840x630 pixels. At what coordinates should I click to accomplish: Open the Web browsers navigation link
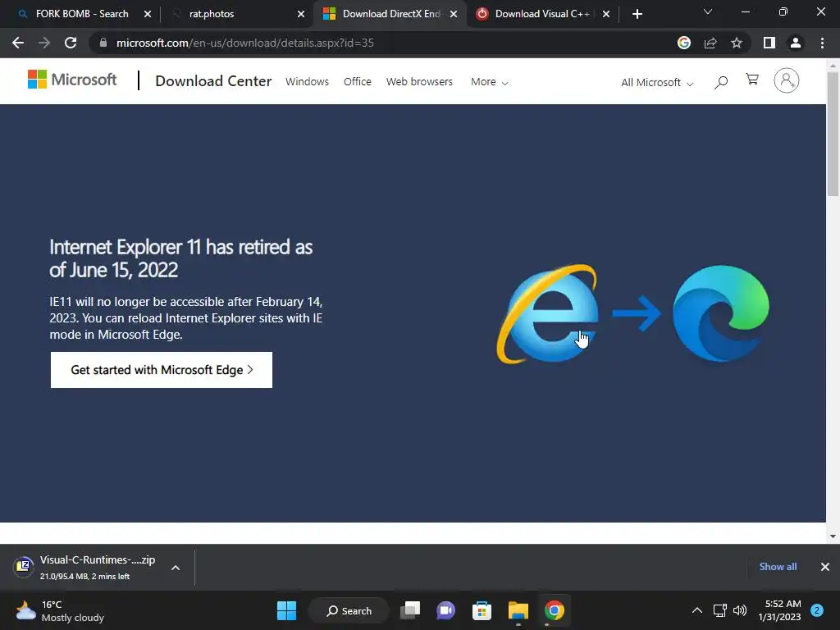click(419, 82)
